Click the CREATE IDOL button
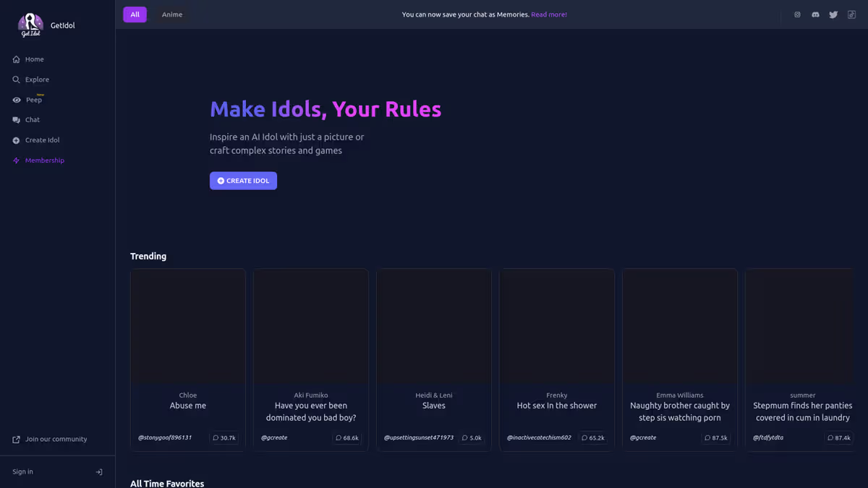 click(x=243, y=181)
